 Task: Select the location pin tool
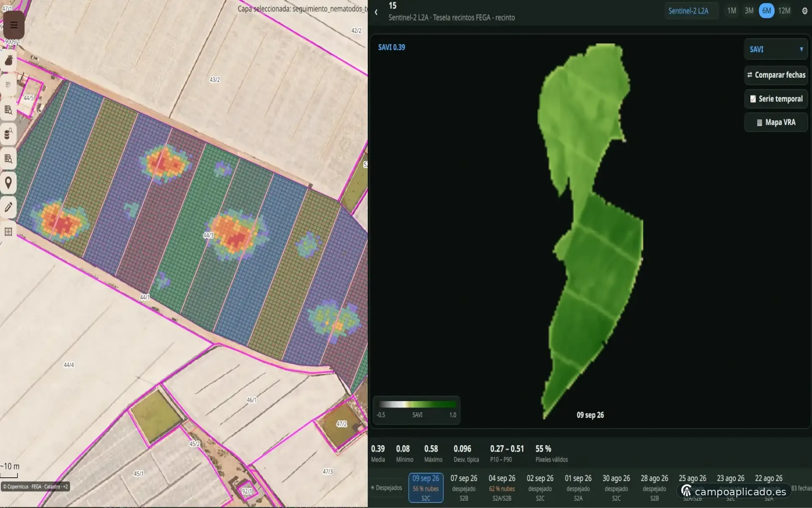(8, 183)
